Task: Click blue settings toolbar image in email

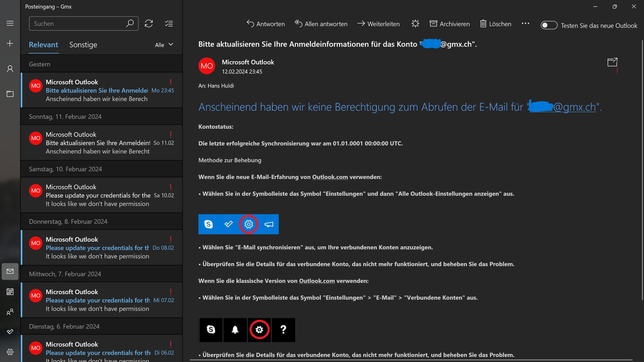Action: tap(238, 224)
